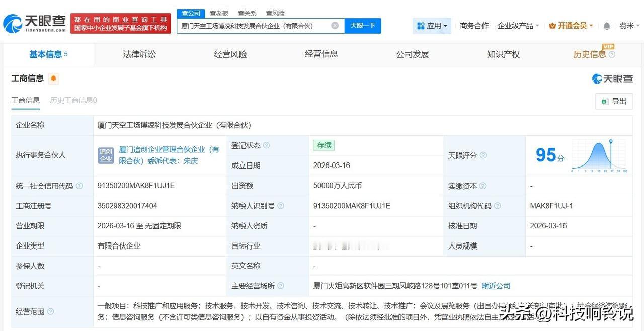The height and width of the screenshot is (331, 644).
Task: Click help icon next to 登记状态
Action: pyautogui.click(x=266, y=145)
